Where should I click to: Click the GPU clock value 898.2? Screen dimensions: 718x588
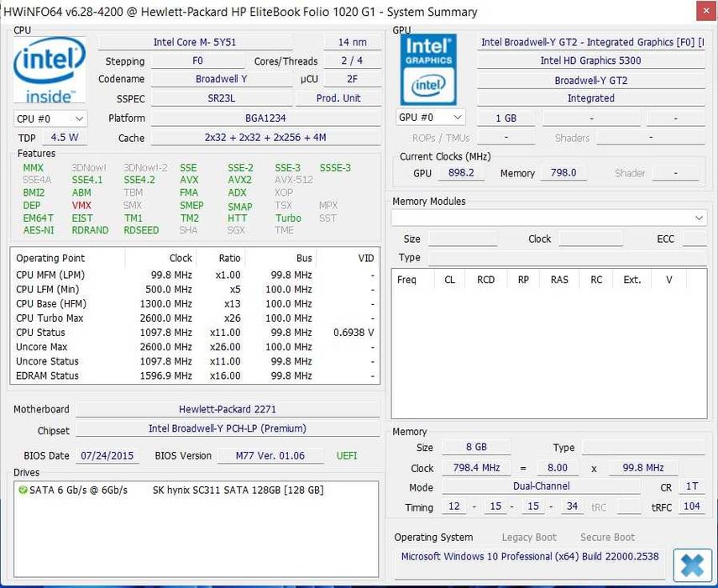pos(461,173)
